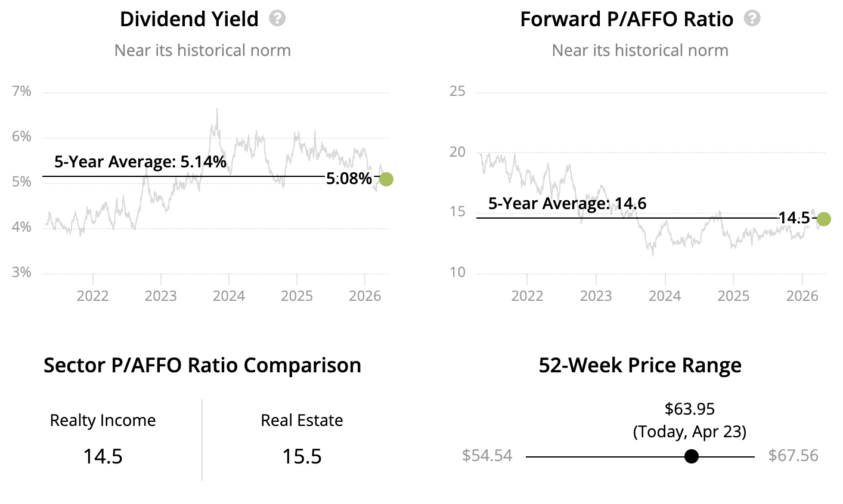Click 2023 on the P/AFFO chart x-axis
843x504 pixels.
point(596,296)
